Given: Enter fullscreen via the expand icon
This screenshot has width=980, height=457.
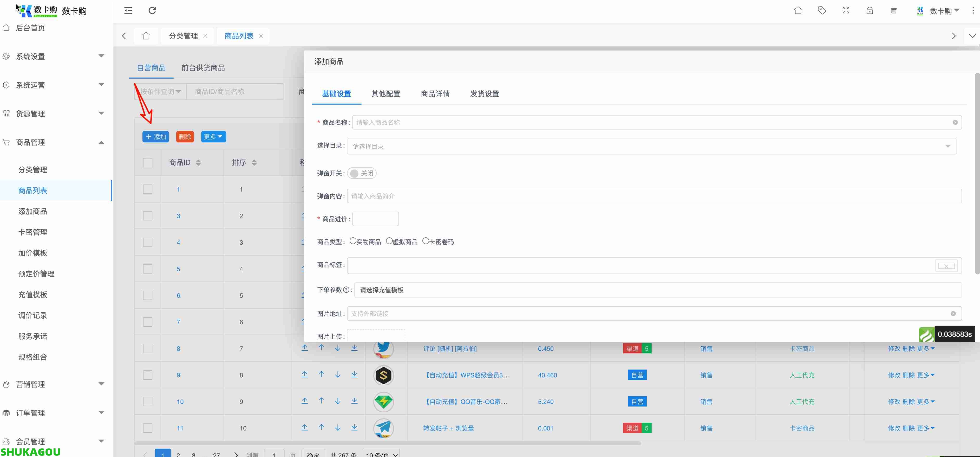Looking at the screenshot, I should click(x=846, y=10).
